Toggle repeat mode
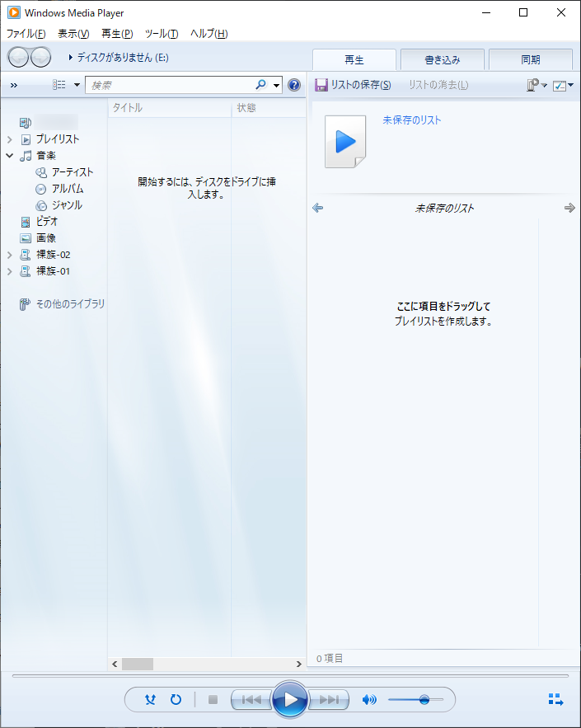The height and width of the screenshot is (728, 581). [x=176, y=699]
